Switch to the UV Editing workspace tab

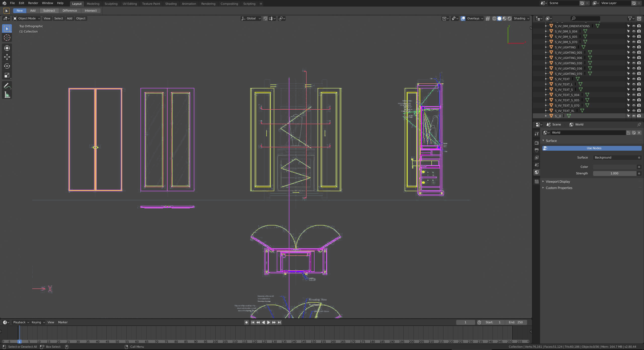[130, 4]
